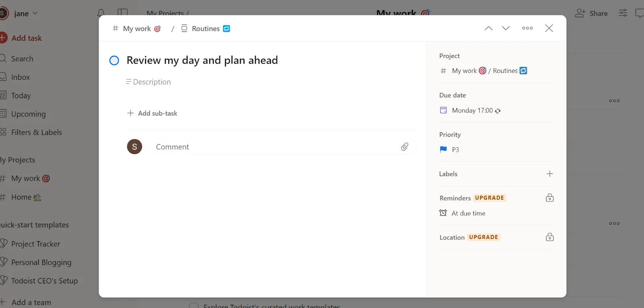644x308 pixels.
Task: Click the Reminders lock icon
Action: coord(550,198)
